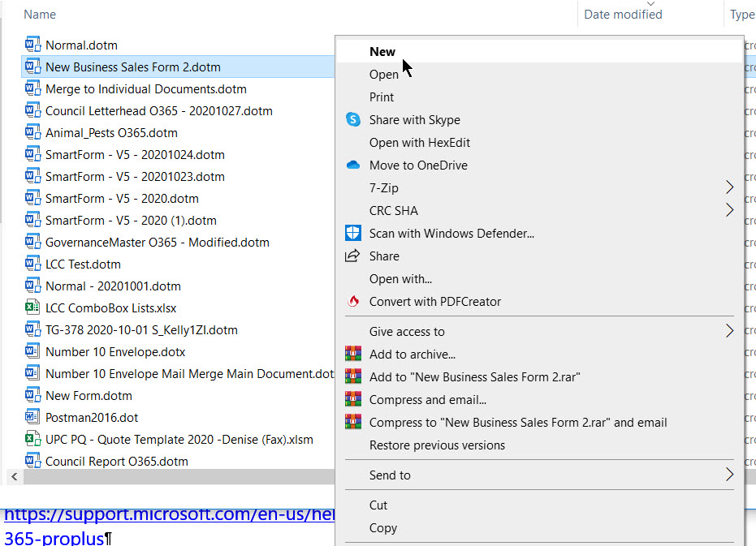The image size is (756, 546).
Task: Choose New from the context menu
Action: tap(539, 51)
